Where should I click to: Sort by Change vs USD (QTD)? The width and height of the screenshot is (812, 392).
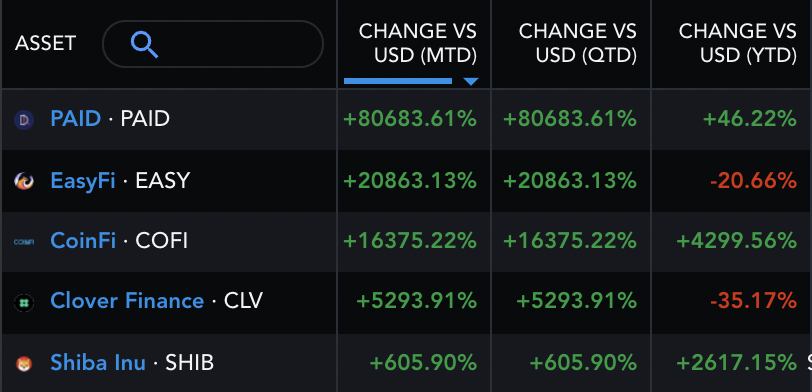point(577,43)
